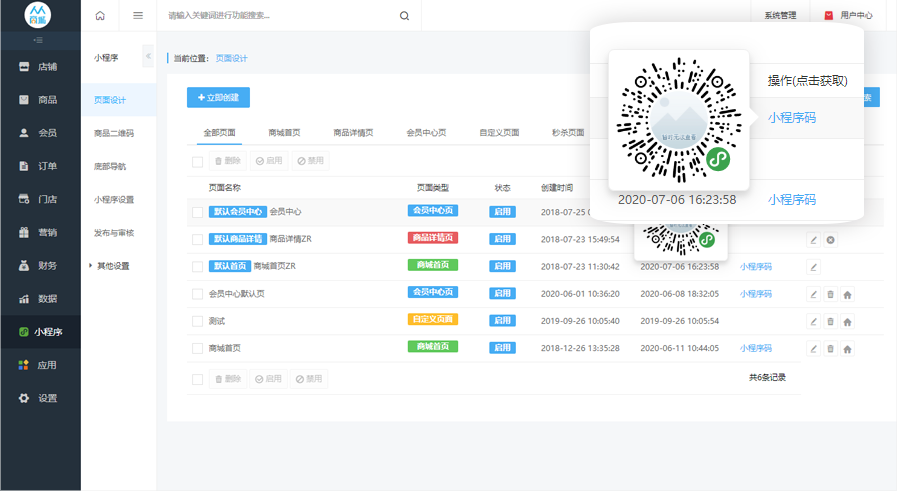Tick the checkbox for 默认首页 row
The width and height of the screenshot is (897, 491).
197,267
